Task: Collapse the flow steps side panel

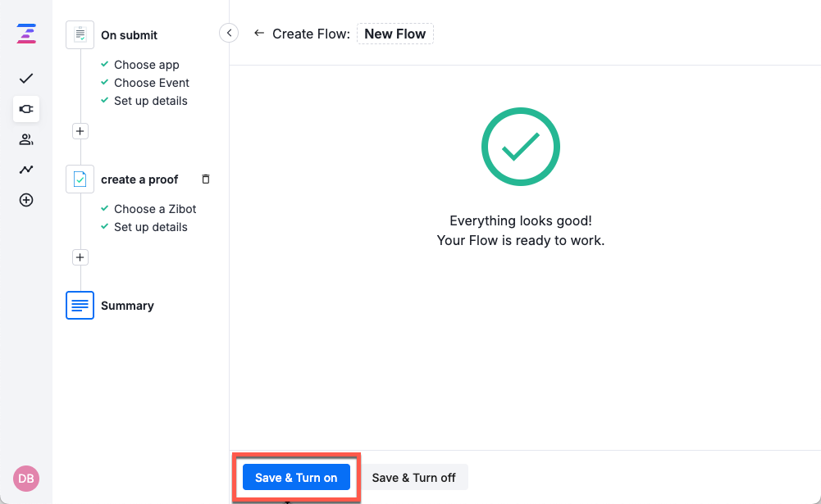Action: [229, 33]
